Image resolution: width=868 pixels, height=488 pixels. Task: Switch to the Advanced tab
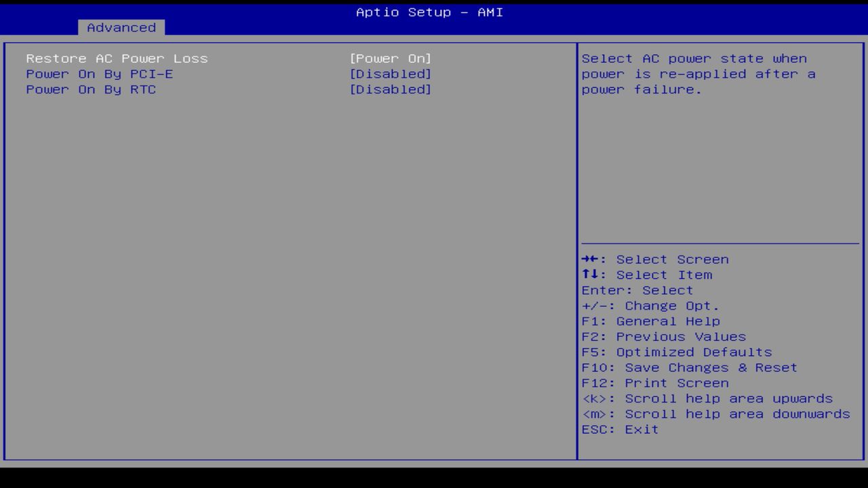tap(121, 28)
